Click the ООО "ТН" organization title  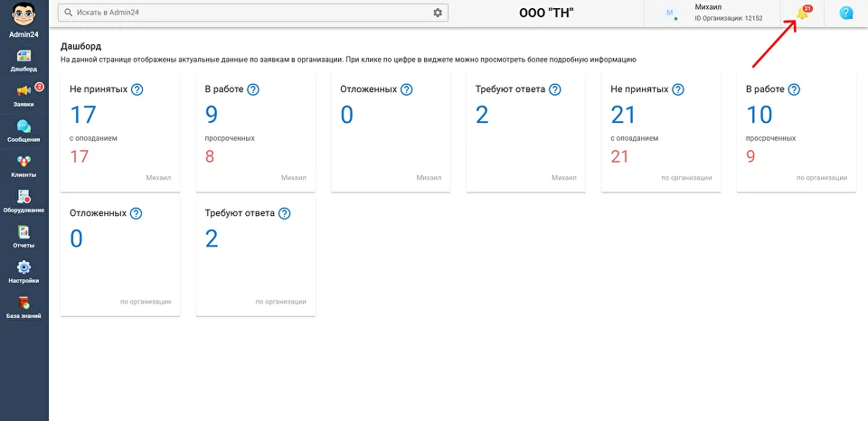546,14
